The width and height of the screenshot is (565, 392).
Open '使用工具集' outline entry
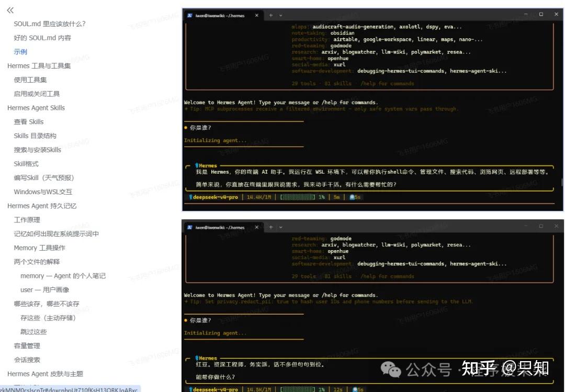click(x=30, y=80)
